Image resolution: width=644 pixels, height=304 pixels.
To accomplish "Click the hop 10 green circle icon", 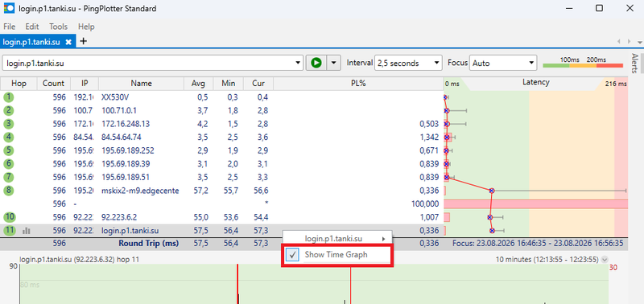I will (x=10, y=217).
